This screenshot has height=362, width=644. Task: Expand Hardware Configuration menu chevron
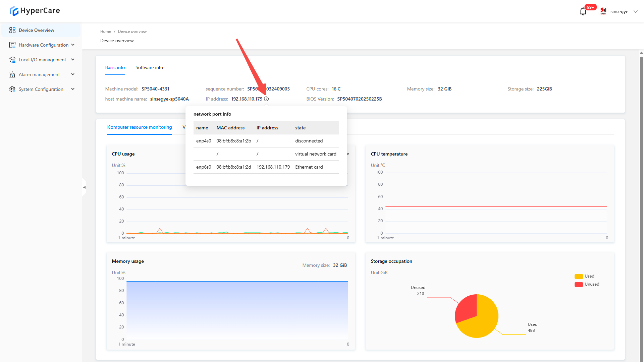[73, 45]
